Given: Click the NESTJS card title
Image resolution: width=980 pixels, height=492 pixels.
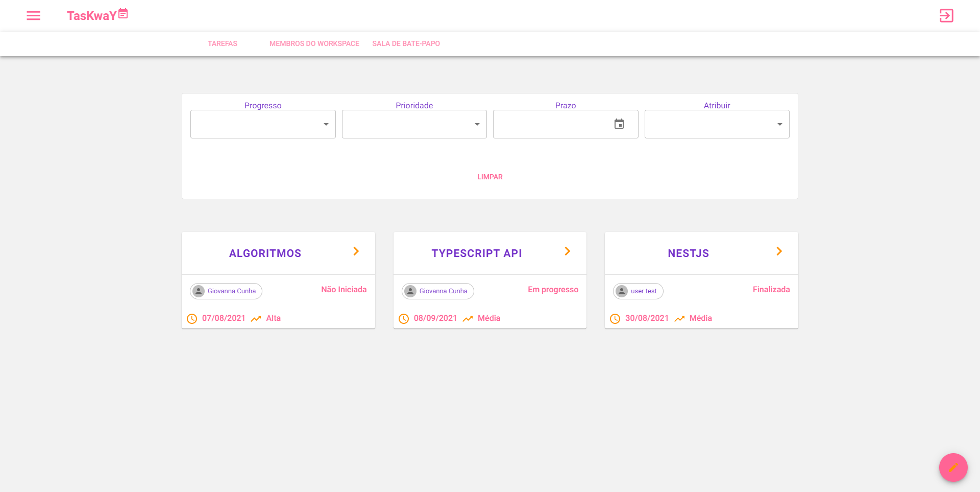Looking at the screenshot, I should coord(689,253).
